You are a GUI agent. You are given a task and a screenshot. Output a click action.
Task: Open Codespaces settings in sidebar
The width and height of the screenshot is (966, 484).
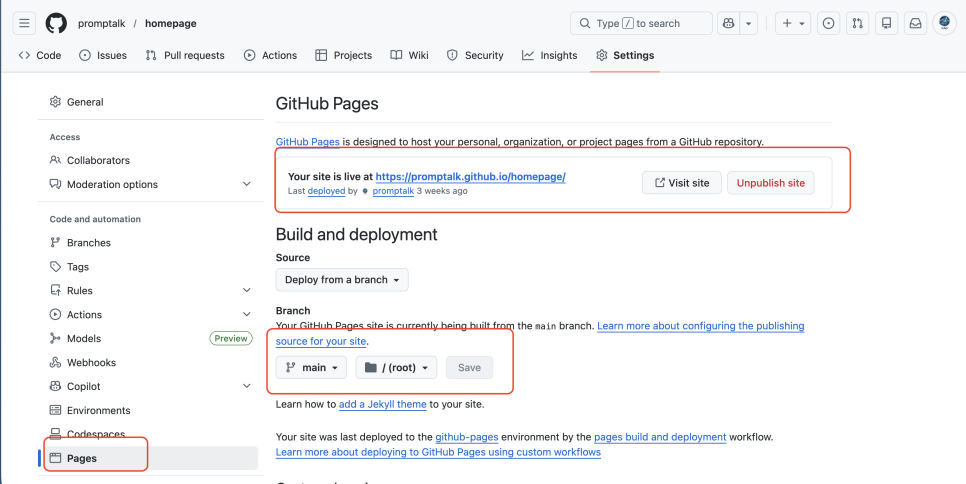pos(150,435)
